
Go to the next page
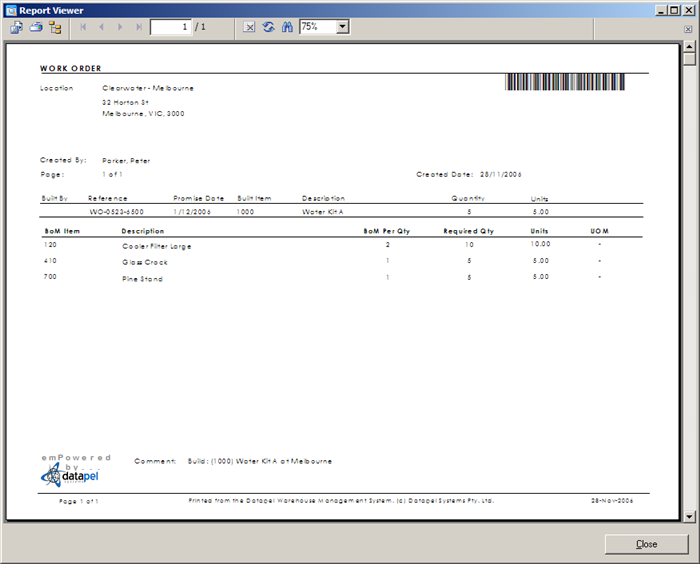[120, 27]
